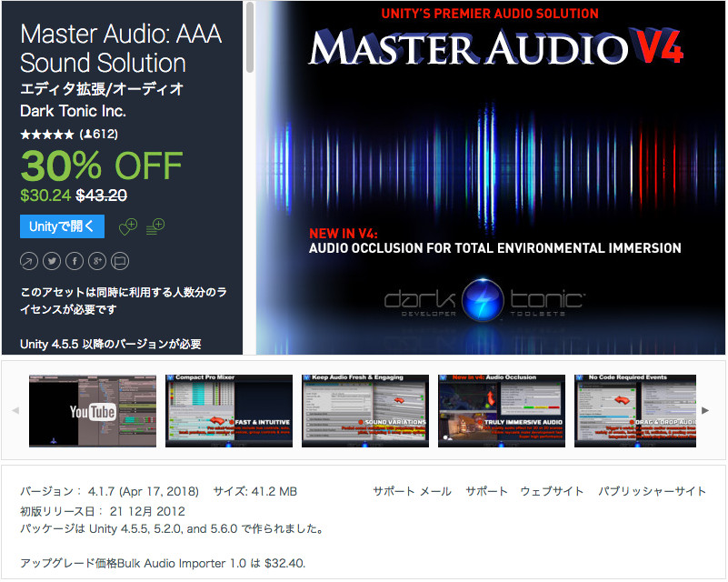Click the YouTube video thumbnail
This screenshot has height=582, width=728.
click(93, 411)
